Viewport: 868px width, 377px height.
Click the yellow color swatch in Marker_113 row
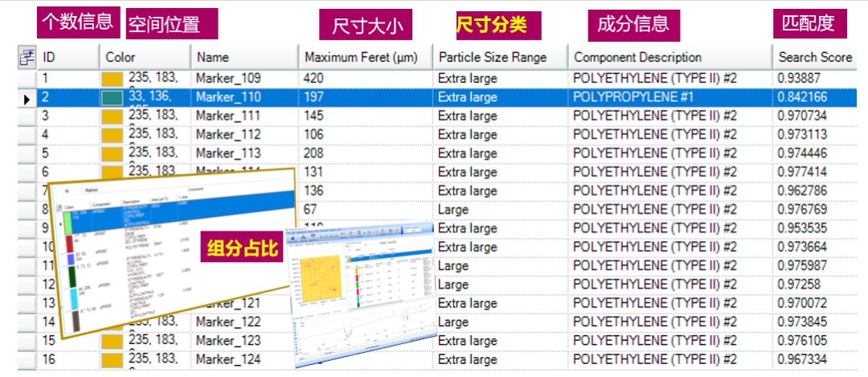click(x=112, y=154)
